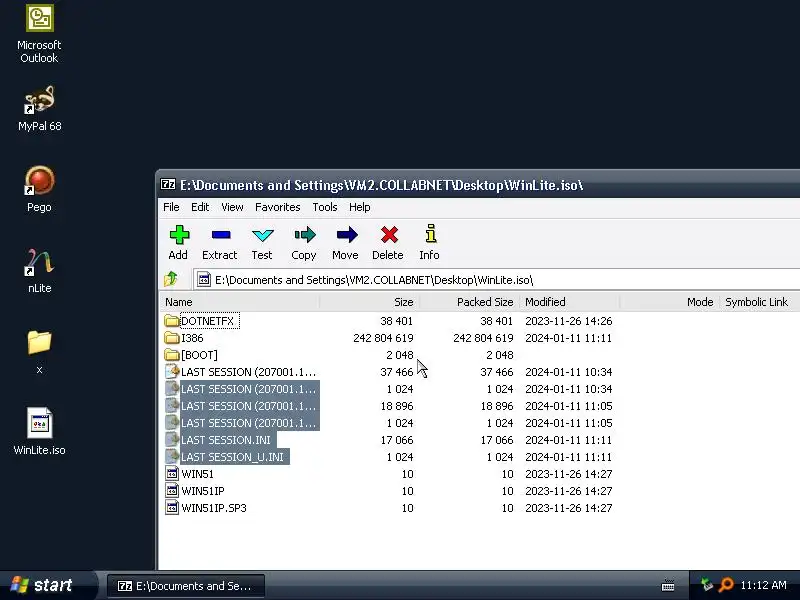Viewport: 800px width, 600px height.
Task: Select WinLite.iso file on desktop
Action: [x=39, y=431]
